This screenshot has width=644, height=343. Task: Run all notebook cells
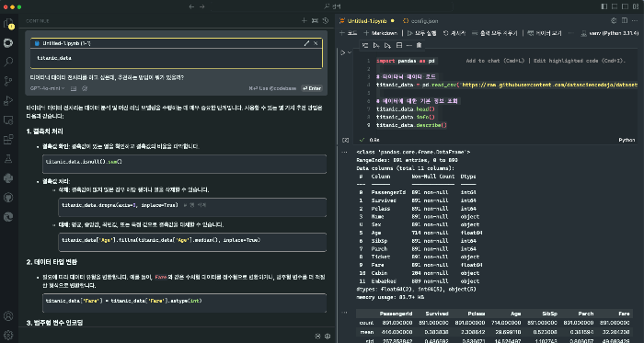[421, 33]
